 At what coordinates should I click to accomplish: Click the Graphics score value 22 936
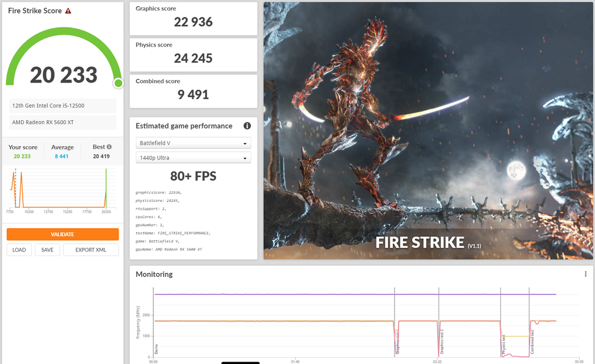pyautogui.click(x=193, y=22)
